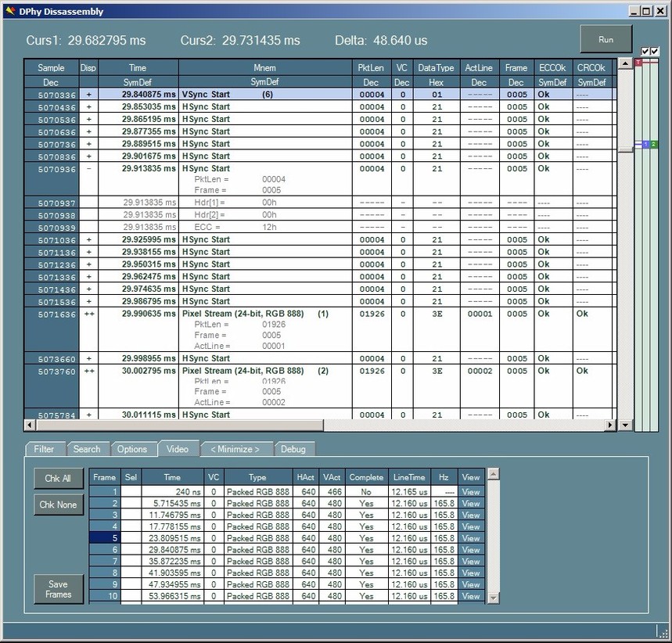Click the Delta 48.640 us readout

tap(381, 41)
